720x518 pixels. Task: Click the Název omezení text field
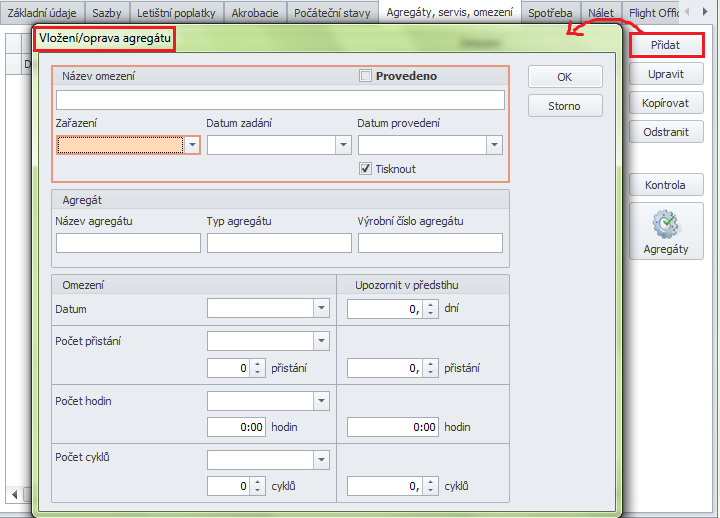point(280,99)
